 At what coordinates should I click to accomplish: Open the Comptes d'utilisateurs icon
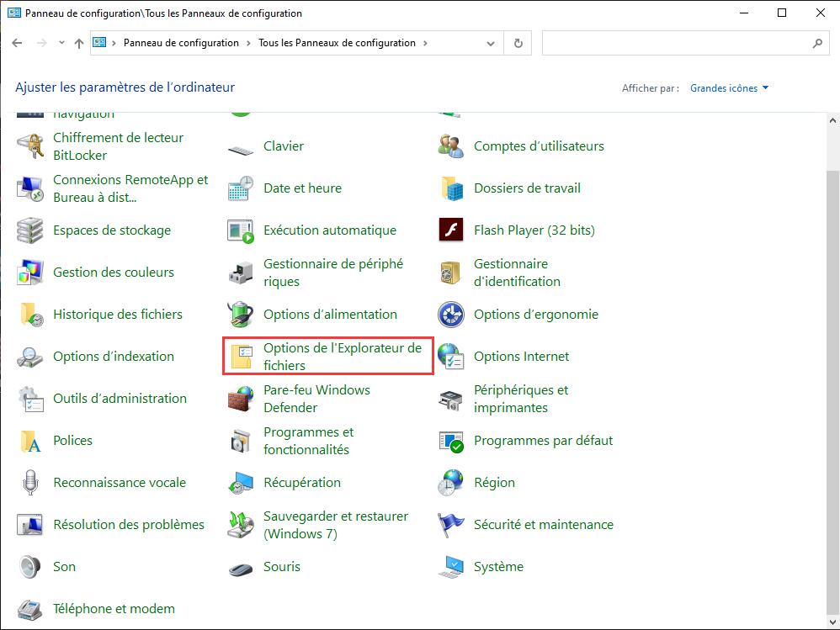450,146
